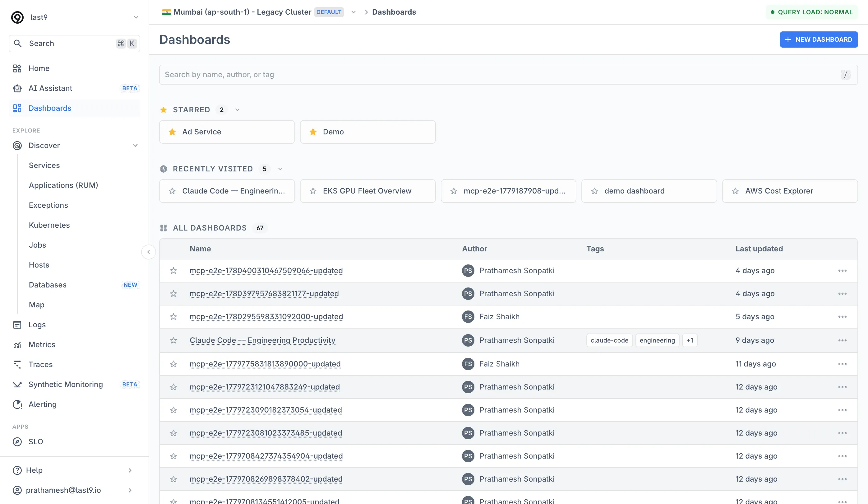Click the Dashboards icon in sidebar
Viewport: 868px width, 504px height.
pos(17,108)
